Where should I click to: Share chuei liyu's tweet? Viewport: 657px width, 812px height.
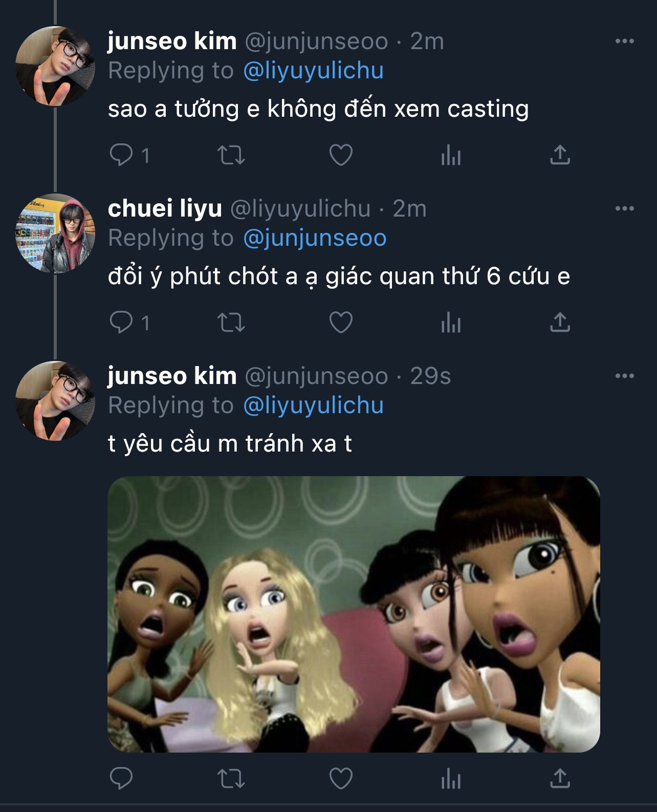click(x=560, y=322)
